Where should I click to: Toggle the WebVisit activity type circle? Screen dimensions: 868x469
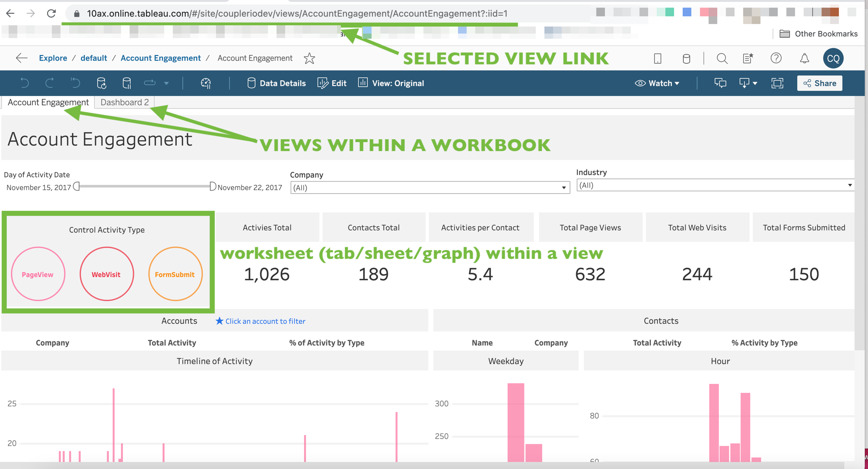tap(107, 274)
